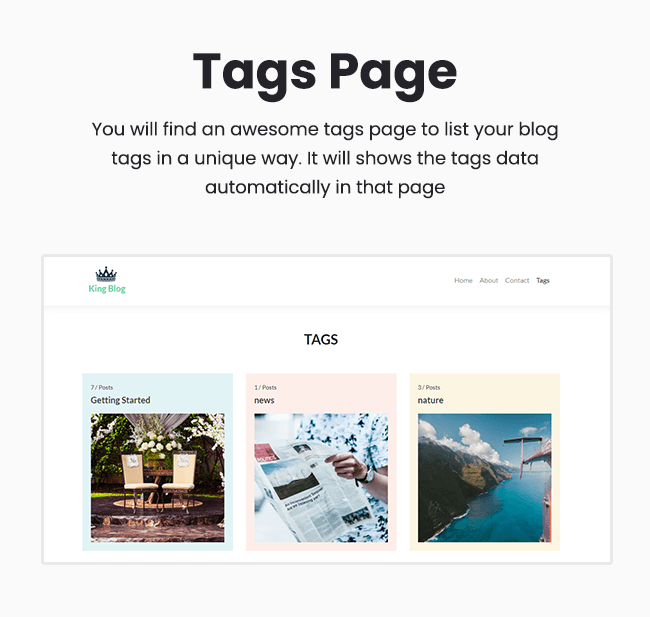Go to the Contact page link
The height and width of the screenshot is (617, 650).
[517, 281]
